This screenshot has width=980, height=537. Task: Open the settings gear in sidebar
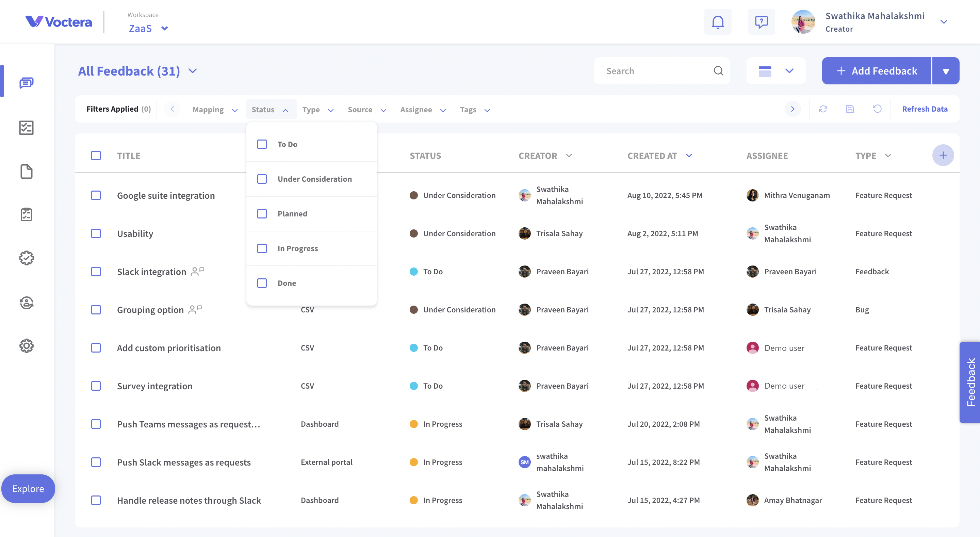click(26, 346)
